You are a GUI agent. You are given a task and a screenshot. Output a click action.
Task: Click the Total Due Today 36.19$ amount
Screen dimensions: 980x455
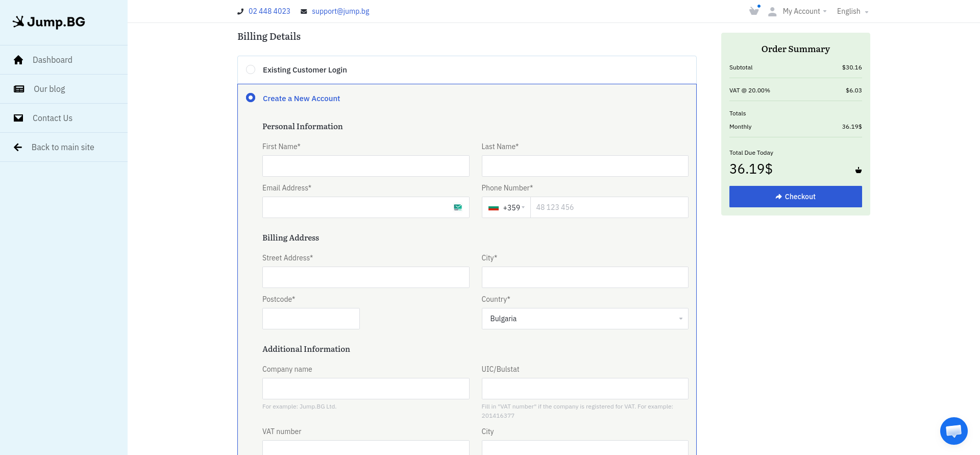(x=751, y=169)
